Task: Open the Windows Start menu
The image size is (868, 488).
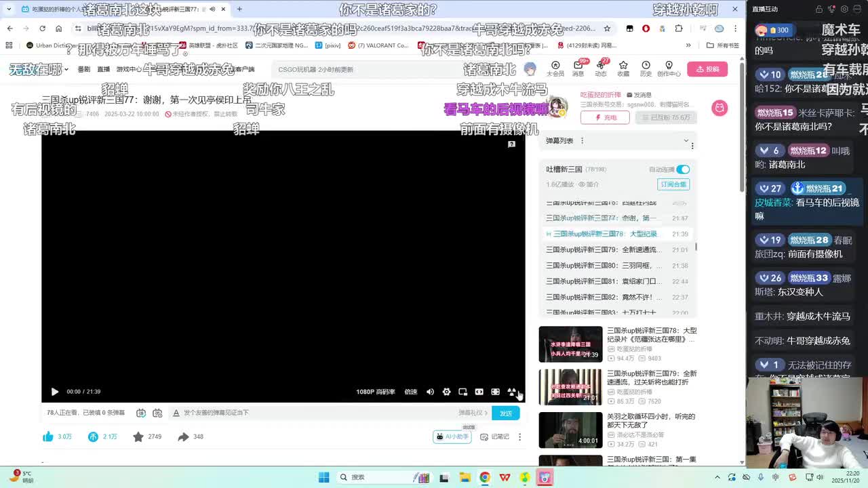Action: (323, 477)
